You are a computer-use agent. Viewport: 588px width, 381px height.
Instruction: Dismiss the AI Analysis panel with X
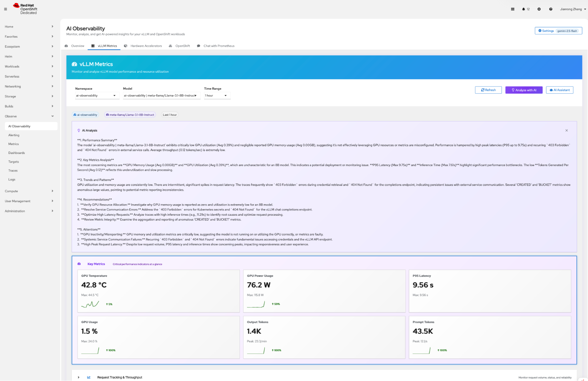(566, 130)
